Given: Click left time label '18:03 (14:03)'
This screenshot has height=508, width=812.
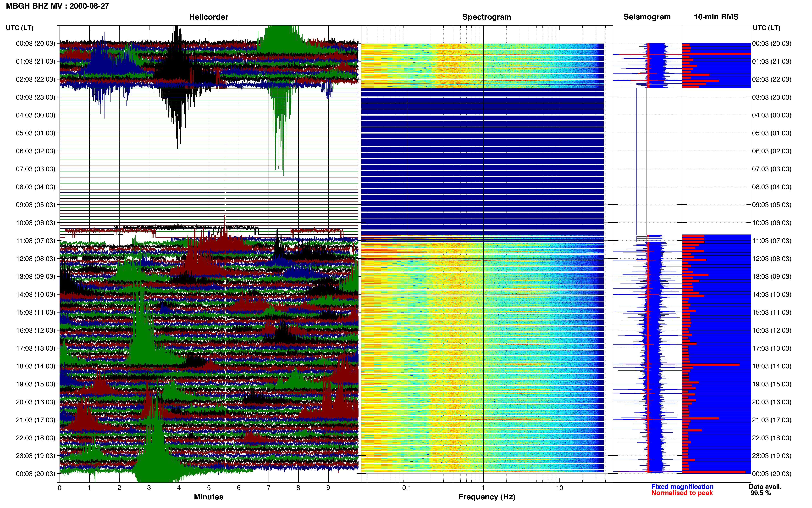Looking at the screenshot, I should click(x=36, y=366).
